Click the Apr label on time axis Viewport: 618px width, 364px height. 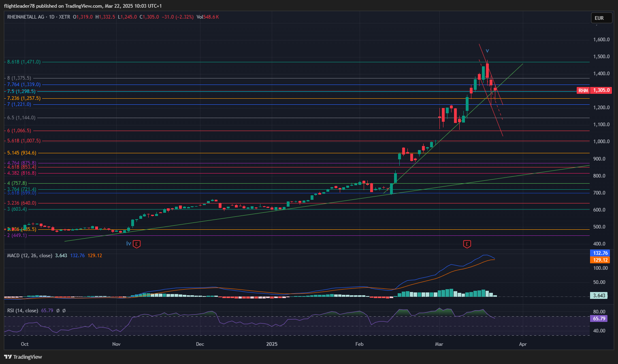click(523, 344)
